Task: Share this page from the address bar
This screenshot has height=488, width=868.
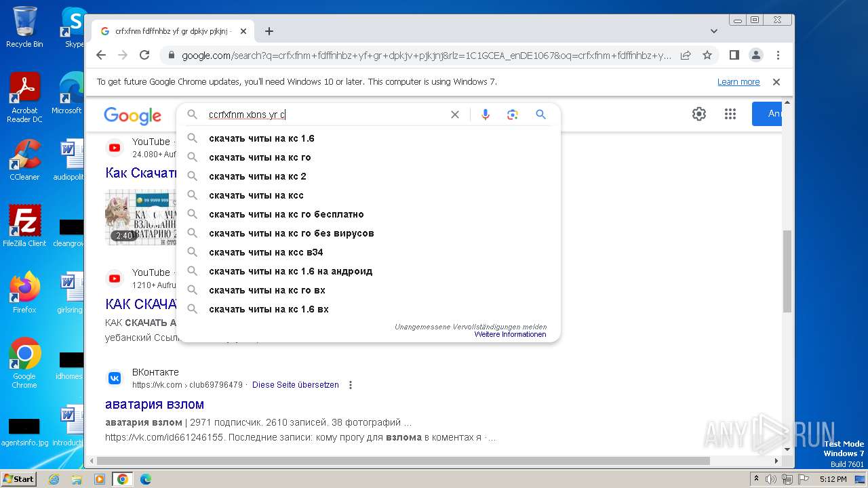Action: click(x=686, y=55)
